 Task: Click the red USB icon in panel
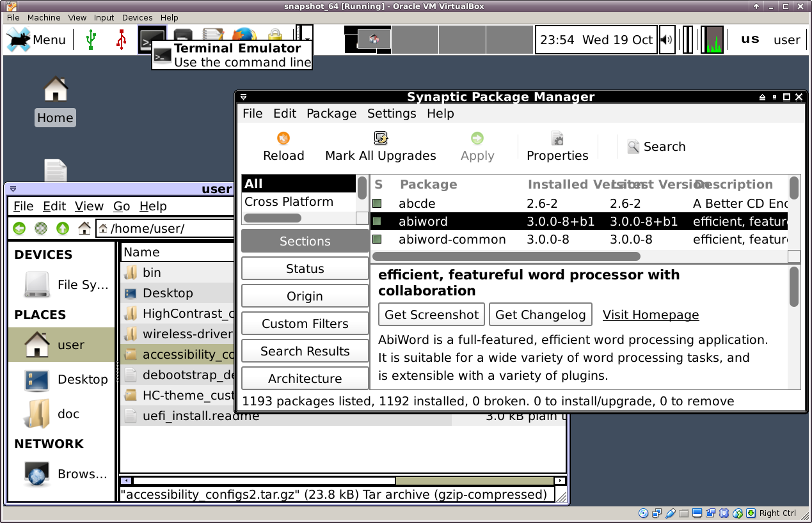(x=122, y=40)
